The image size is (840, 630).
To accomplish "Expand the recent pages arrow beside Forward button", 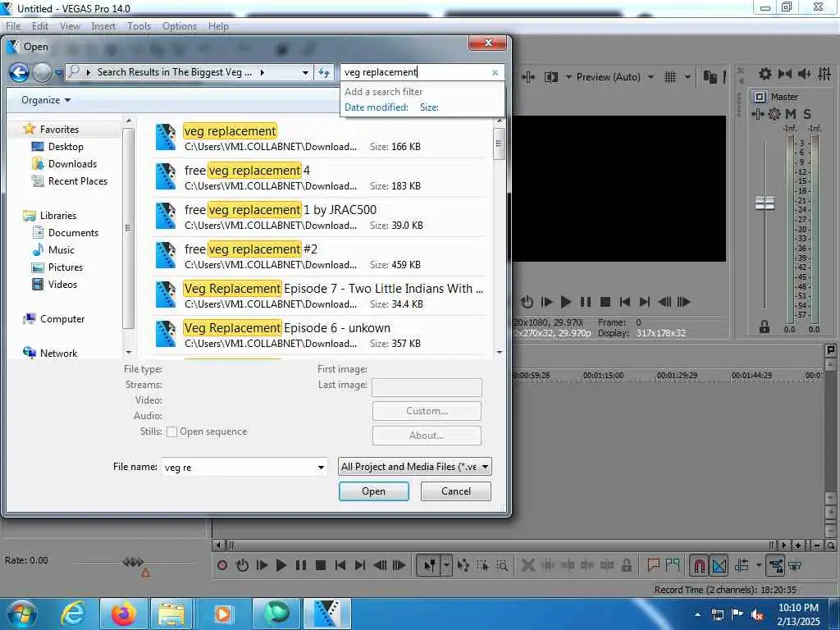I will click(x=59, y=72).
